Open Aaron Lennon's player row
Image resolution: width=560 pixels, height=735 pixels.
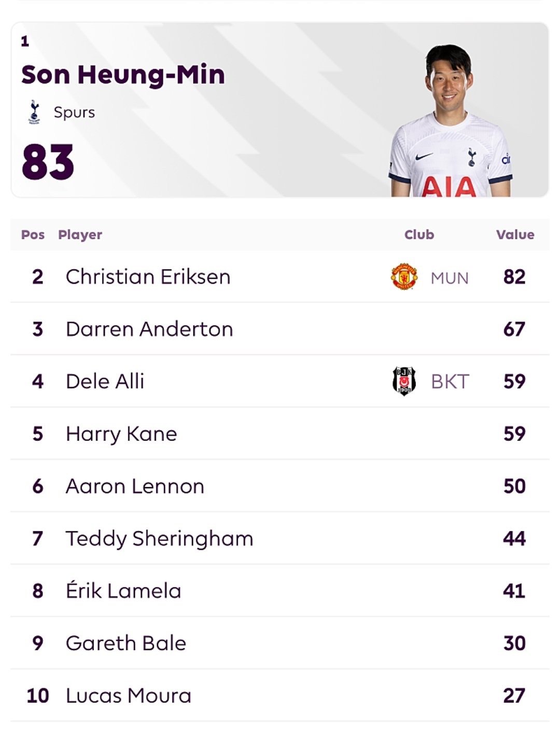(280, 486)
